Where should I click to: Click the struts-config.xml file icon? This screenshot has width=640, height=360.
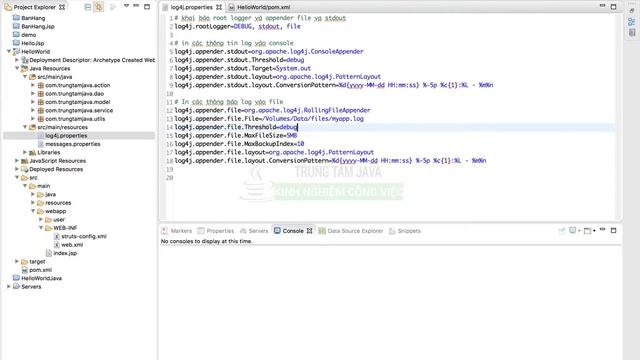pos(57,236)
